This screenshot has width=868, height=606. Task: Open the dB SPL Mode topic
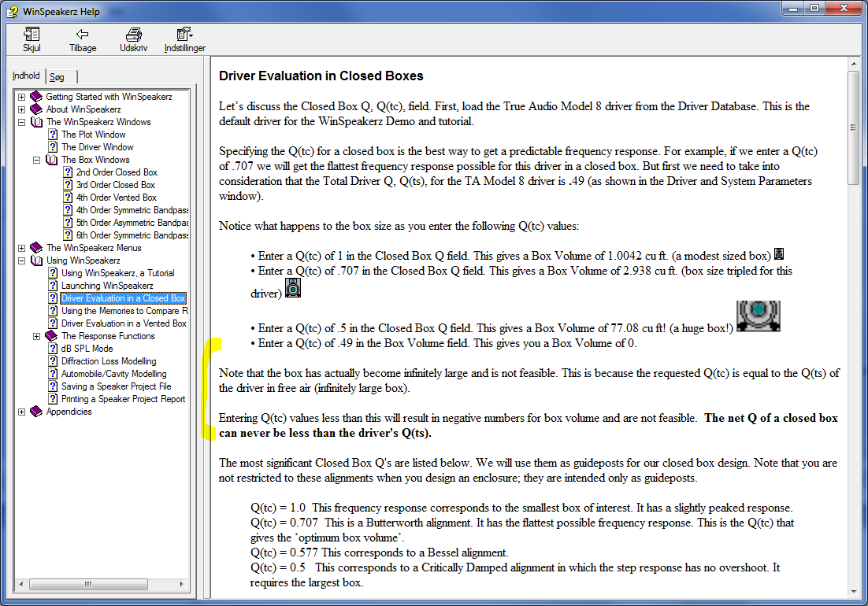(87, 349)
